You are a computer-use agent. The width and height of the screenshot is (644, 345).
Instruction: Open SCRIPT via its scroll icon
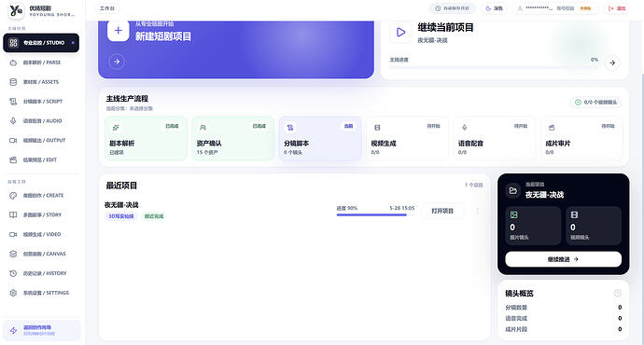coord(13,102)
